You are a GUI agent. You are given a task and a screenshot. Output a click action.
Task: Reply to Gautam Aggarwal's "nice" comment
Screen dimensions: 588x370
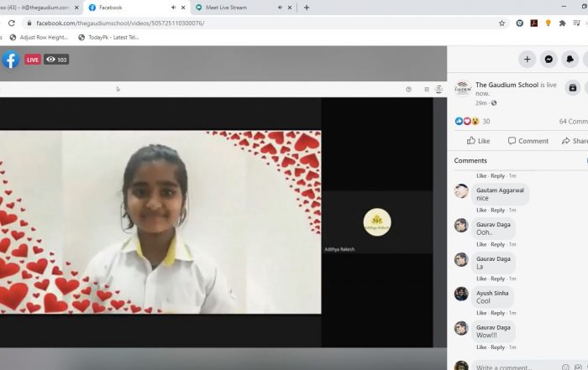497,210
